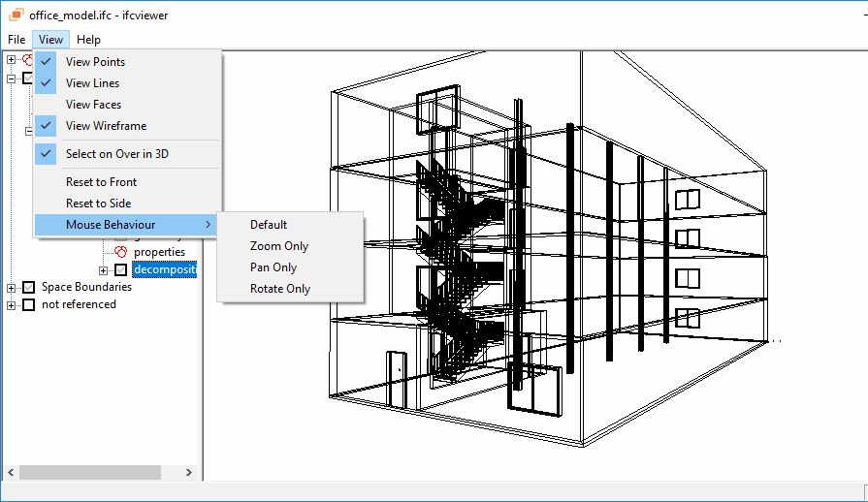Select Zoom Only mouse behaviour

290,246
